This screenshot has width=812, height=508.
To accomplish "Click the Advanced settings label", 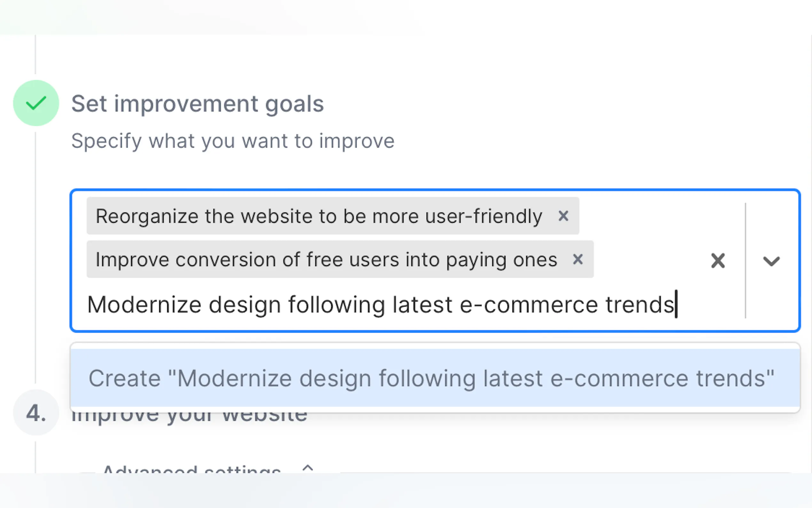I will [x=191, y=469].
